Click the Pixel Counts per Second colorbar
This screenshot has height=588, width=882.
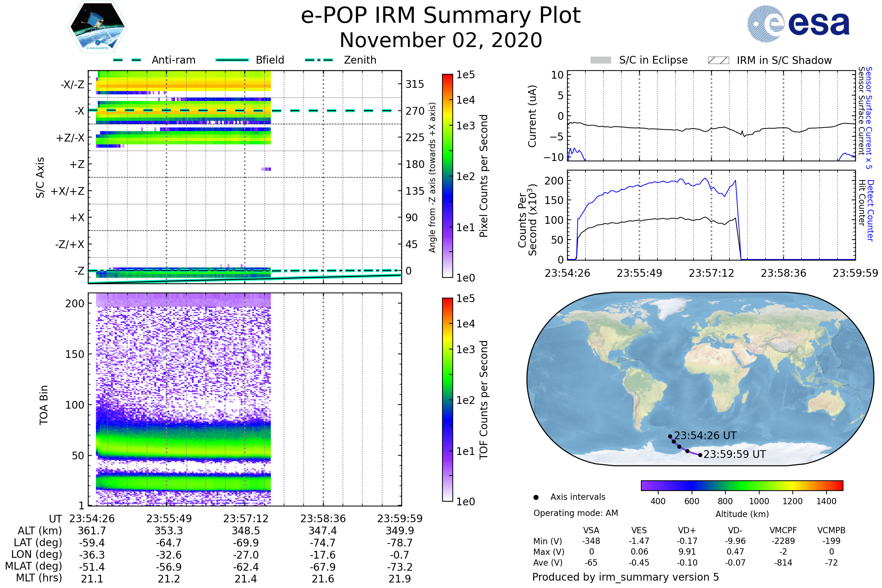447,176
